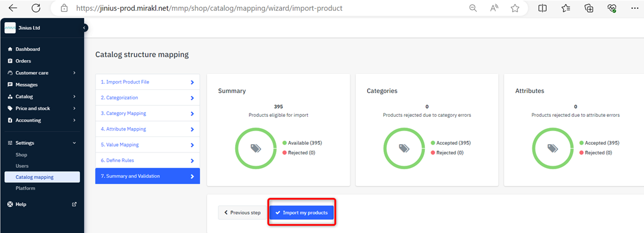Image resolution: width=644 pixels, height=233 pixels.
Task: Collapse the sidebar using its arrow
Action: [x=84, y=27]
